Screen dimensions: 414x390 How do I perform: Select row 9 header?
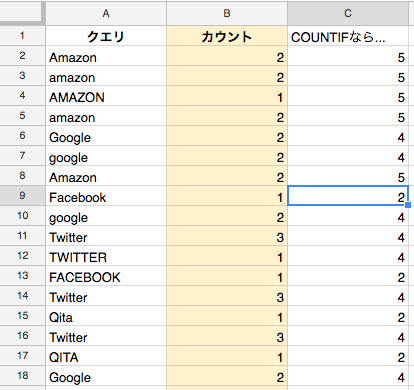point(22,196)
